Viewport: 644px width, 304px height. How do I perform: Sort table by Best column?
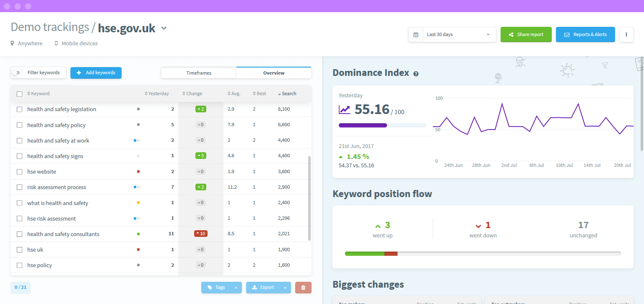(x=259, y=94)
